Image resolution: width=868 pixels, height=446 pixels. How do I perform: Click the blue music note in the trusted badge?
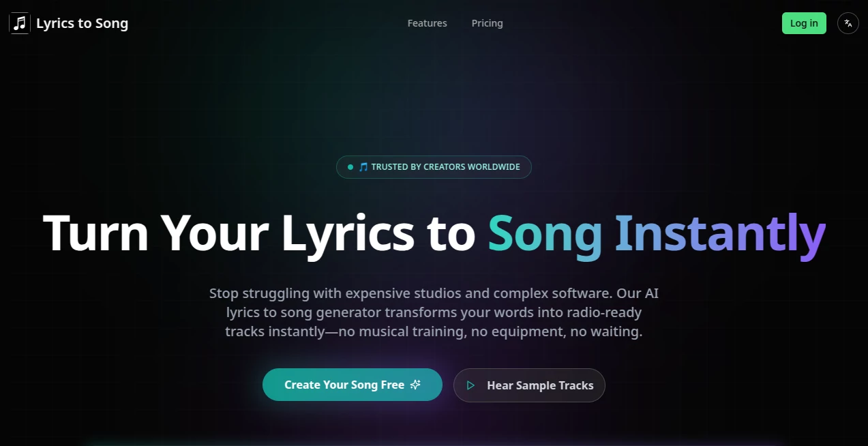363,166
